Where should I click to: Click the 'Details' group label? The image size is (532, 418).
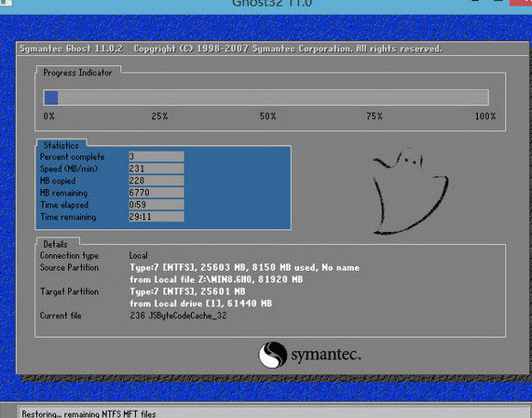pyautogui.click(x=55, y=244)
